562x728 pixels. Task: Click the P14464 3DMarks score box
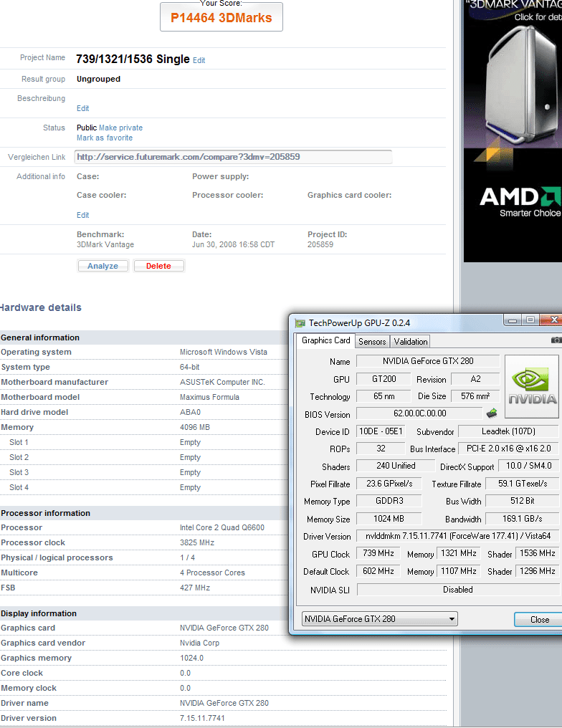pyautogui.click(x=221, y=17)
